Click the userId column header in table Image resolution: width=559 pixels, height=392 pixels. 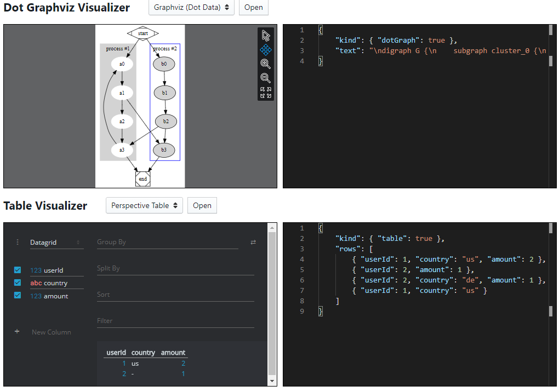tap(116, 353)
